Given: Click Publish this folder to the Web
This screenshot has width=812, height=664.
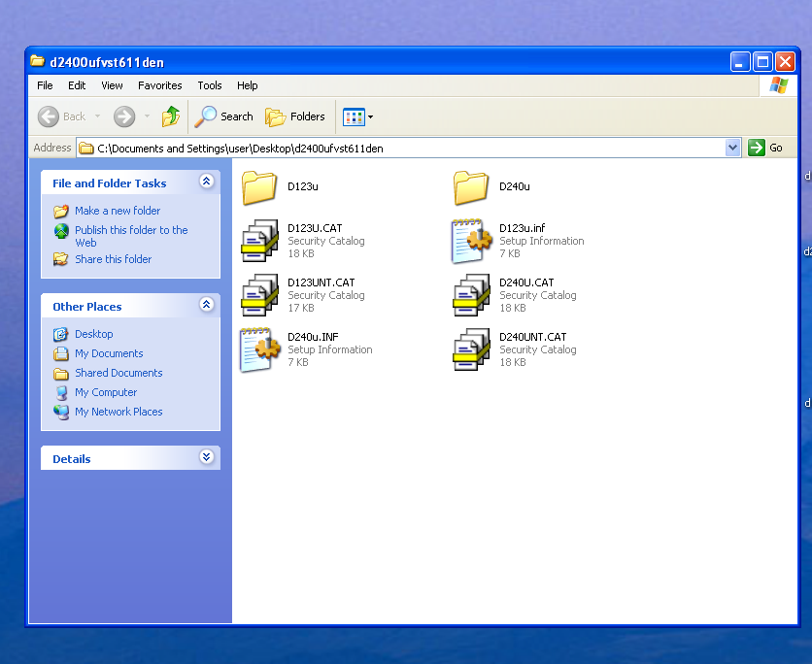Looking at the screenshot, I should tap(131, 236).
